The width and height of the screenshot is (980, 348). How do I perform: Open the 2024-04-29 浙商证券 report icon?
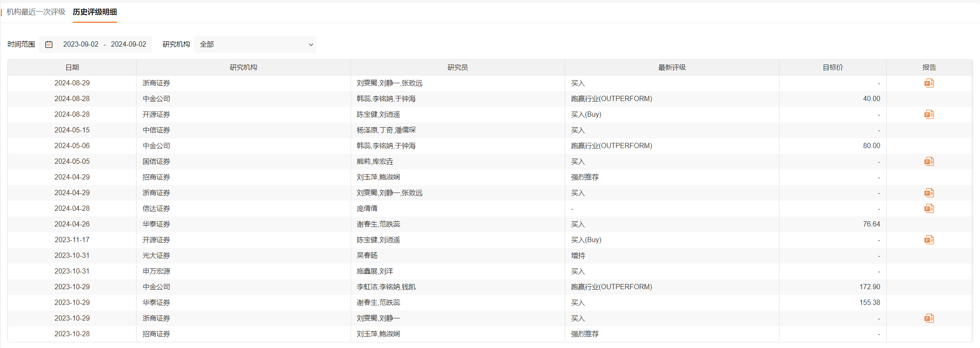tap(929, 193)
